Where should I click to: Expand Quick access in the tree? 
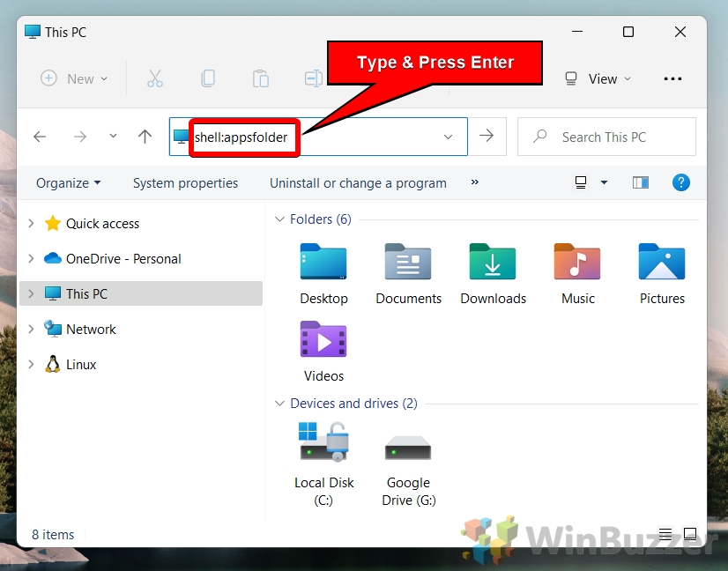pos(31,223)
